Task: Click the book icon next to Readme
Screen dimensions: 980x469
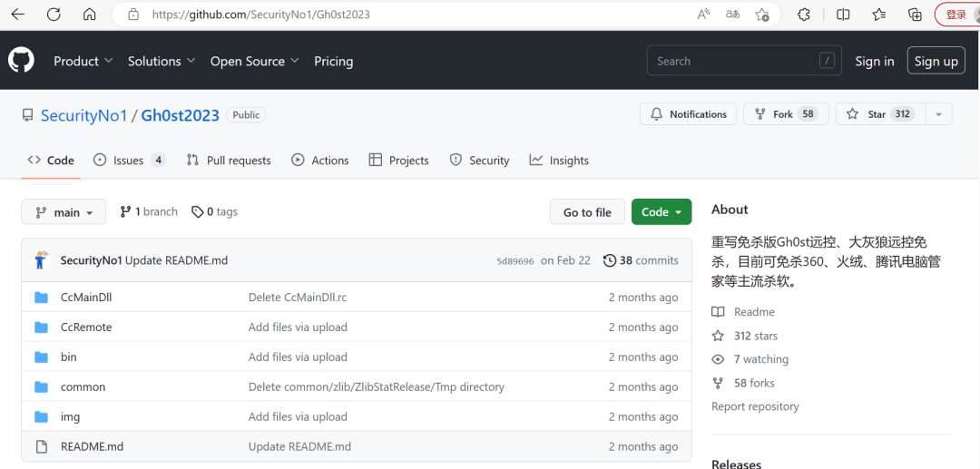Action: click(x=718, y=312)
